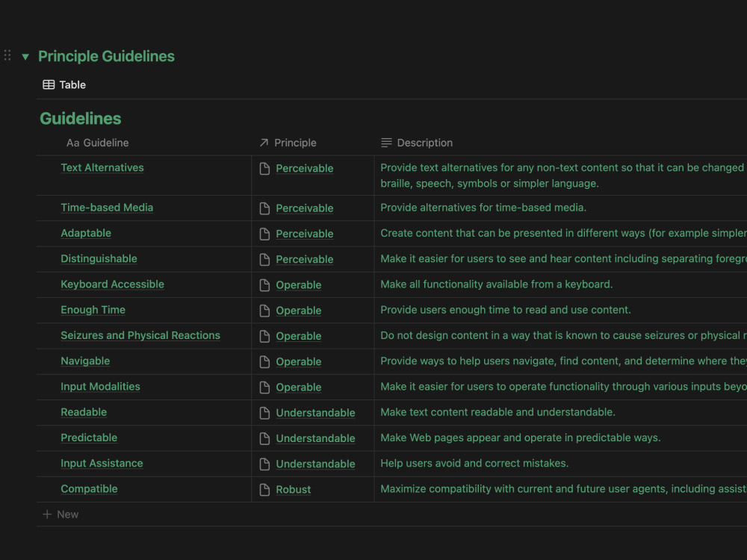Click the page icon in Text Alternatives row

pyautogui.click(x=264, y=169)
